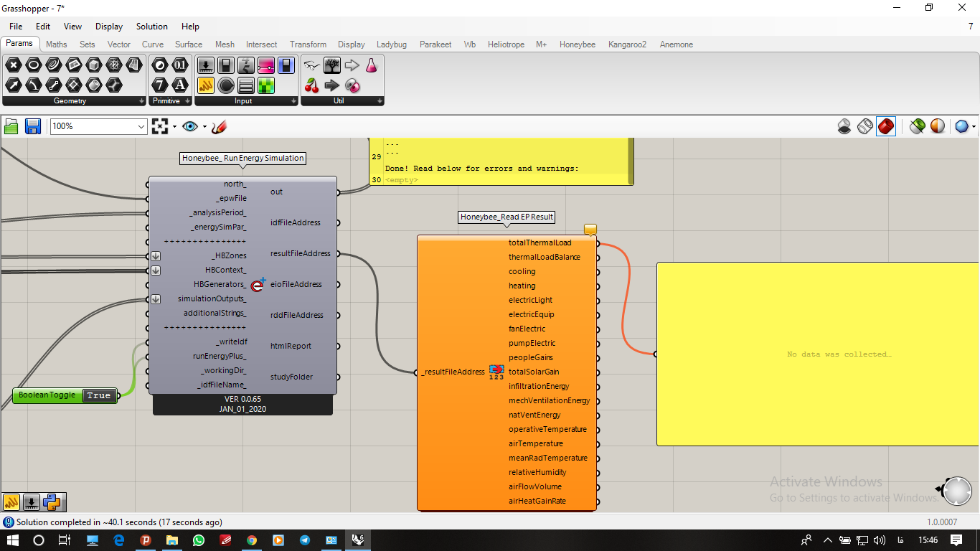Activate the red sketch pen tool
980x551 pixels.
tap(220, 127)
